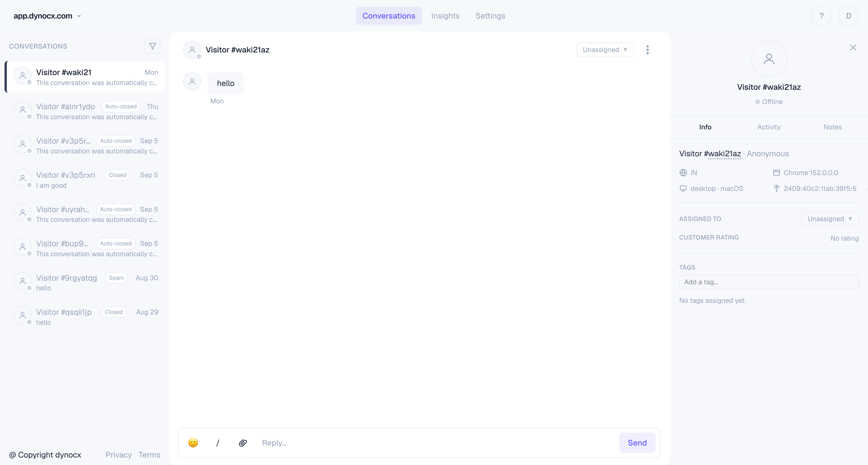Click the Send button

637,443
